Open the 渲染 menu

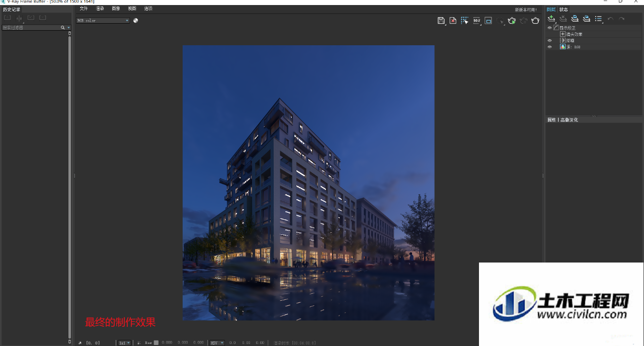pyautogui.click(x=100, y=9)
